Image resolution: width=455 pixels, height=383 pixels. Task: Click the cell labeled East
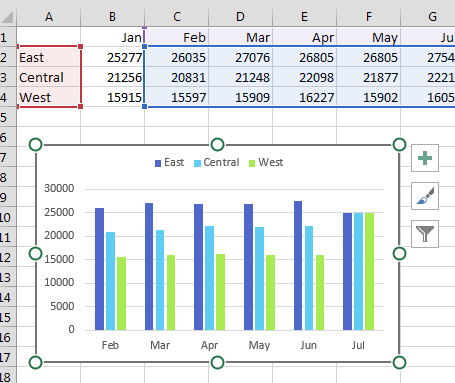pyautogui.click(x=49, y=57)
